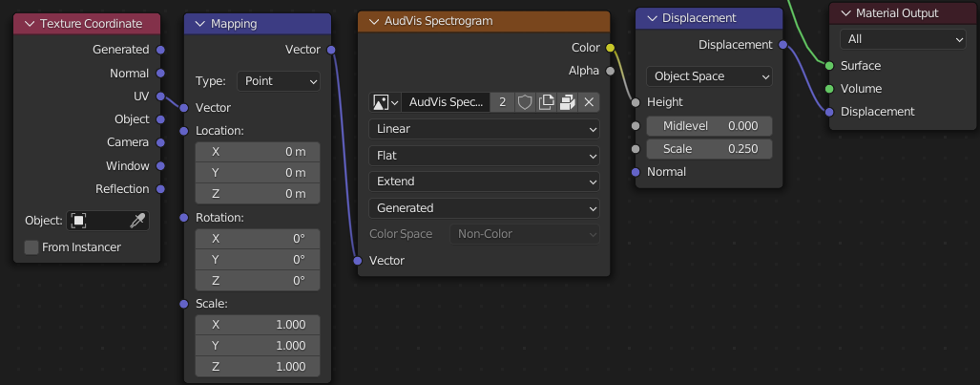
Task: Click the Displacement Scale 0.250 field
Action: coord(709,149)
